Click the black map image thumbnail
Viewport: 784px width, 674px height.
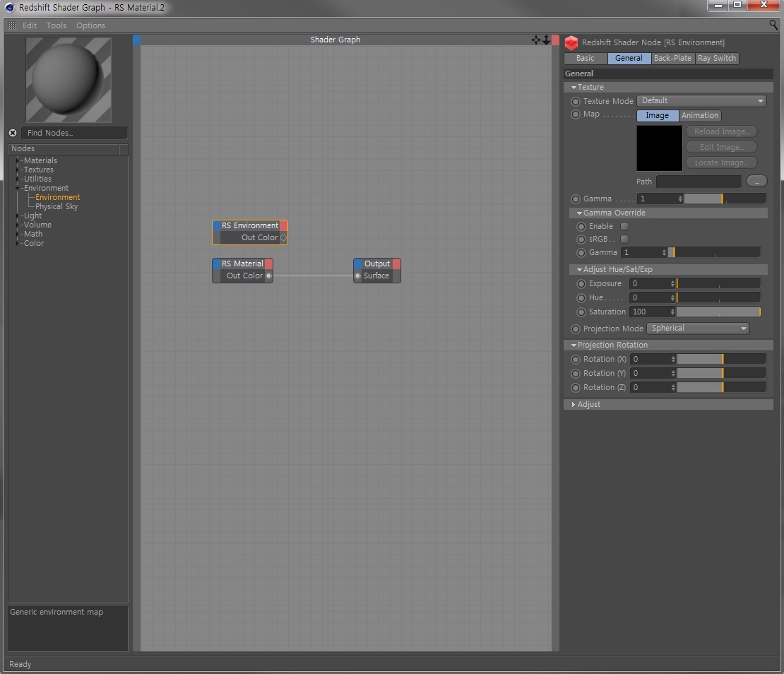(659, 148)
